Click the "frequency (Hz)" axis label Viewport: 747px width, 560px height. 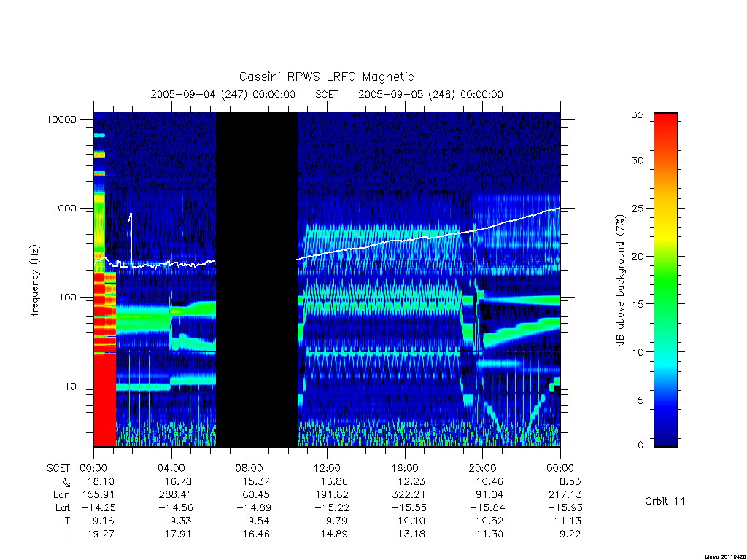point(35,281)
